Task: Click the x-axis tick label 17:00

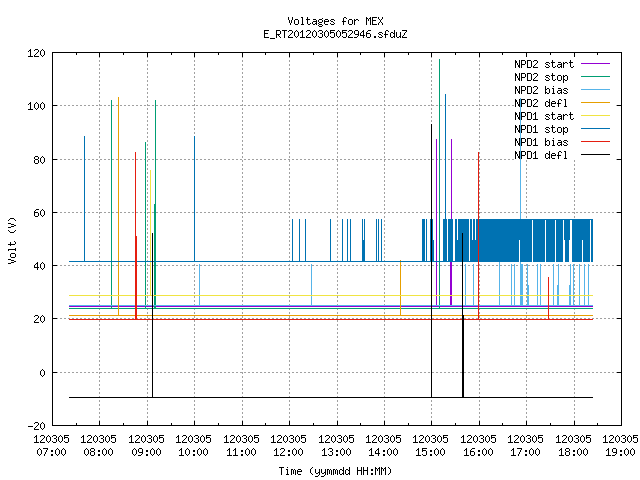Action: (x=526, y=452)
